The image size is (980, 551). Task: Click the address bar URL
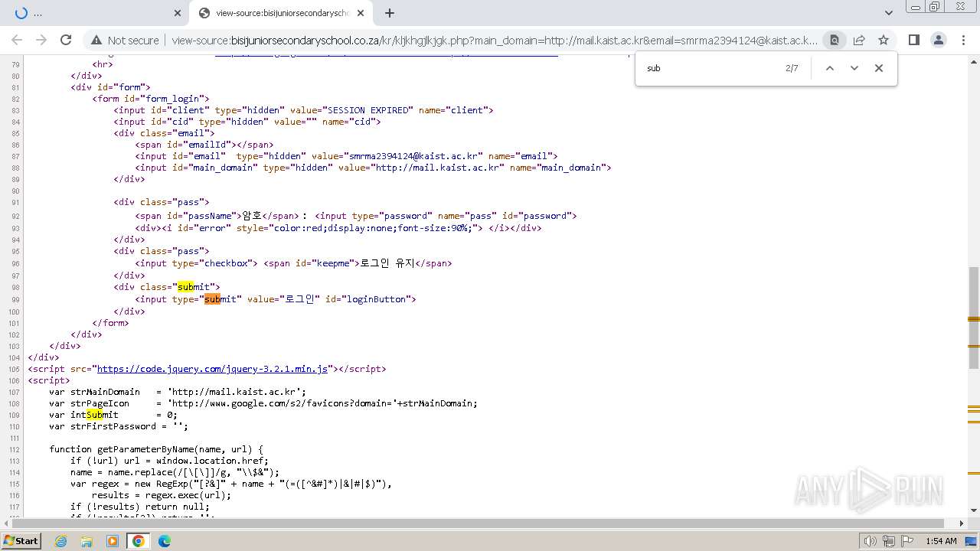pos(494,40)
